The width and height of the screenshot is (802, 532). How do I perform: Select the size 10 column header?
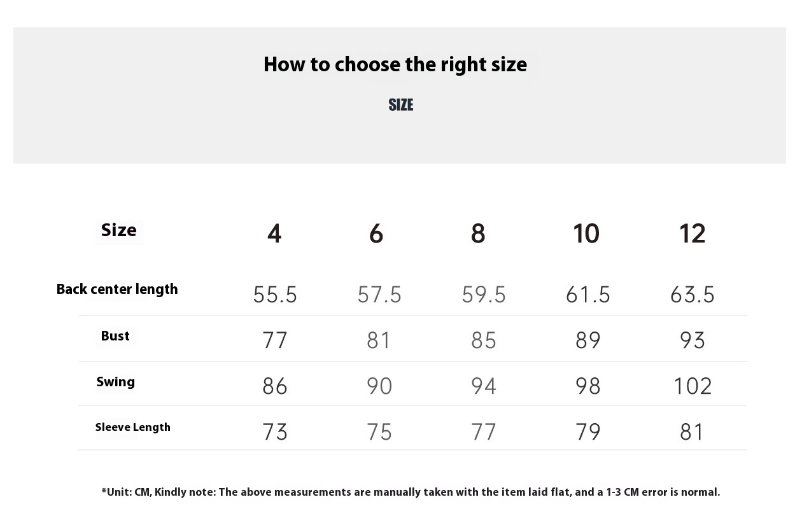586,234
